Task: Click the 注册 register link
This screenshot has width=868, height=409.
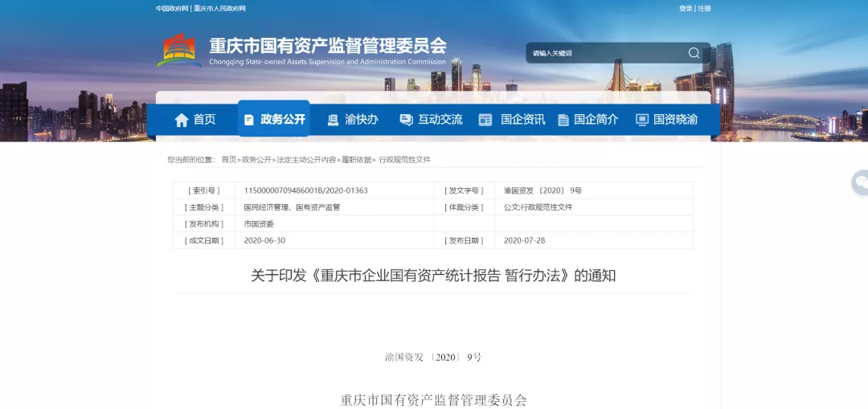Action: coord(705,8)
